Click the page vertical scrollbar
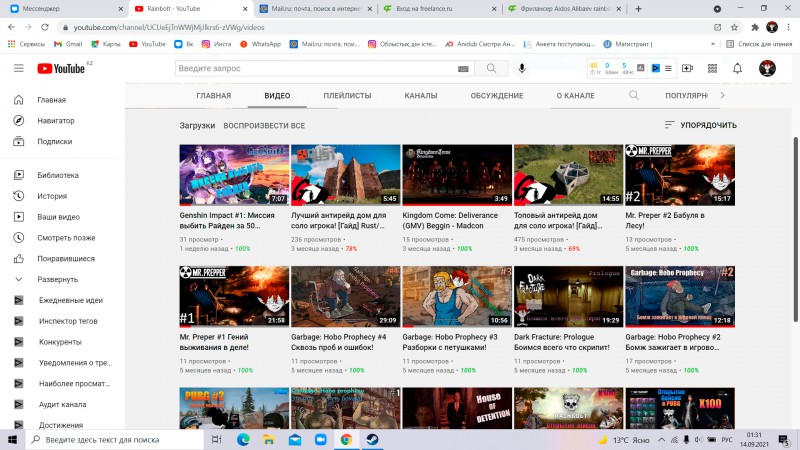 (x=795, y=230)
